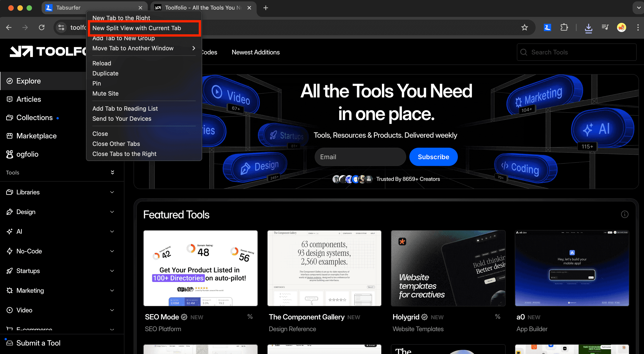Choose Add Tab to Reading List
This screenshot has width=644, height=354.
click(x=144, y=108)
